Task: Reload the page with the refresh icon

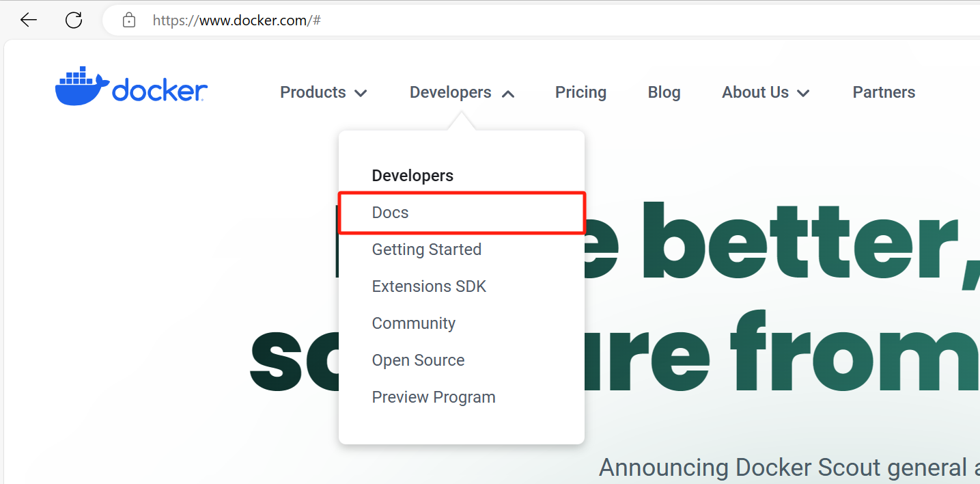Action: [x=74, y=21]
